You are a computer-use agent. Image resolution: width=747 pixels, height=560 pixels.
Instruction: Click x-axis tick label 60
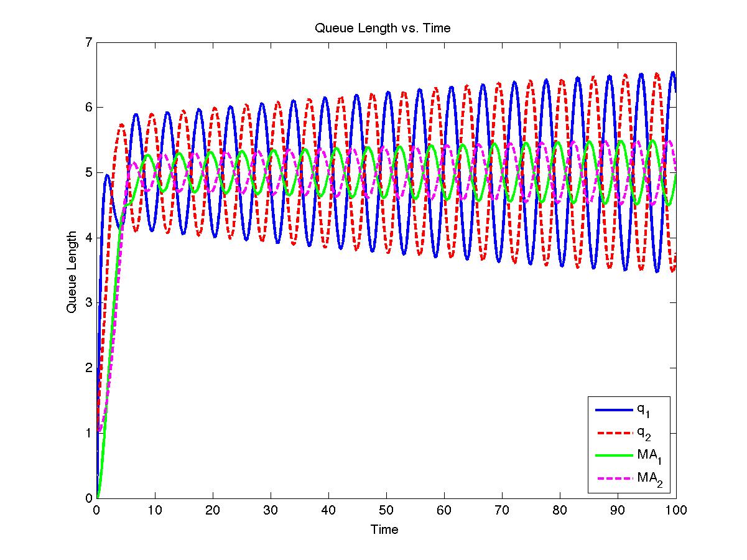[x=444, y=510]
